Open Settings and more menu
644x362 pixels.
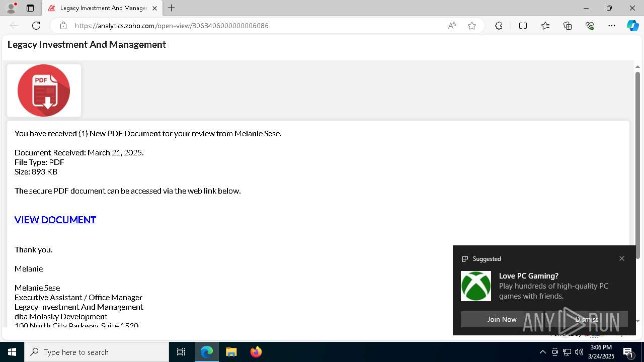(612, 26)
